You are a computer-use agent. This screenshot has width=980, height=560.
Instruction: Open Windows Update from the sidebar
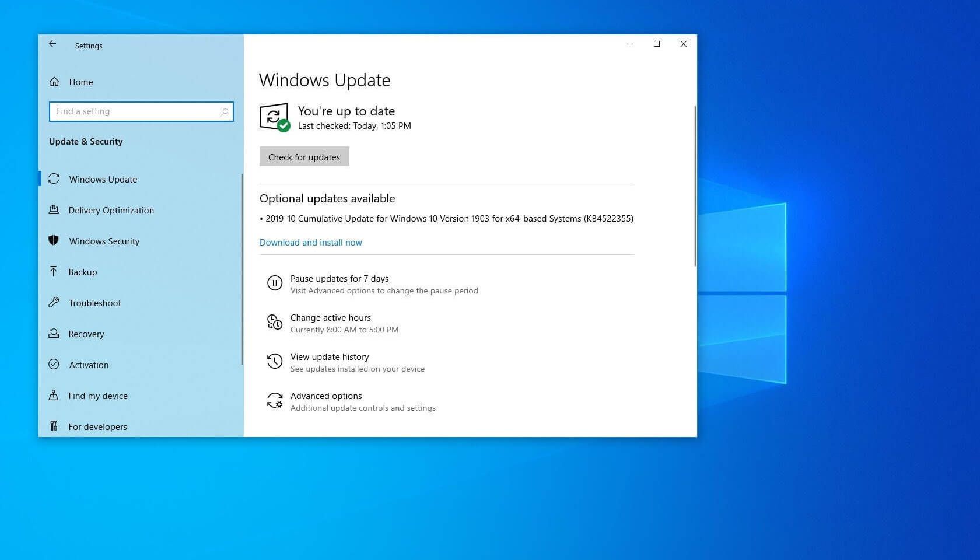[103, 179]
